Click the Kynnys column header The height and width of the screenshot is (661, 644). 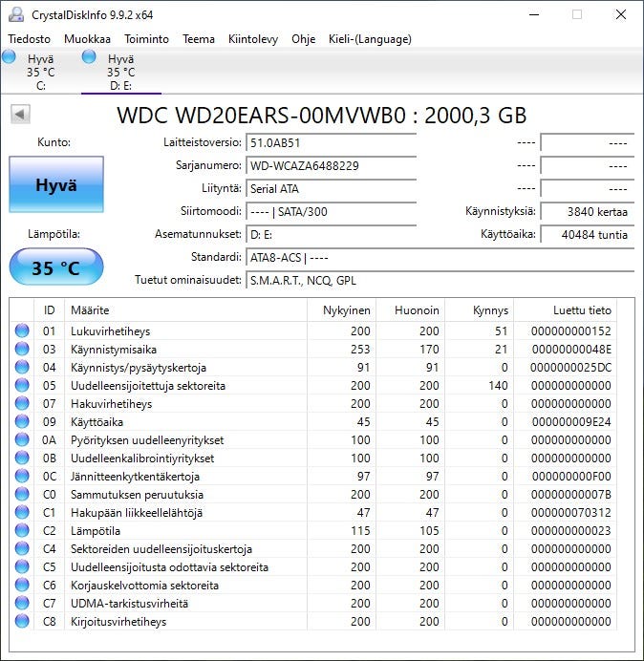[480, 310]
